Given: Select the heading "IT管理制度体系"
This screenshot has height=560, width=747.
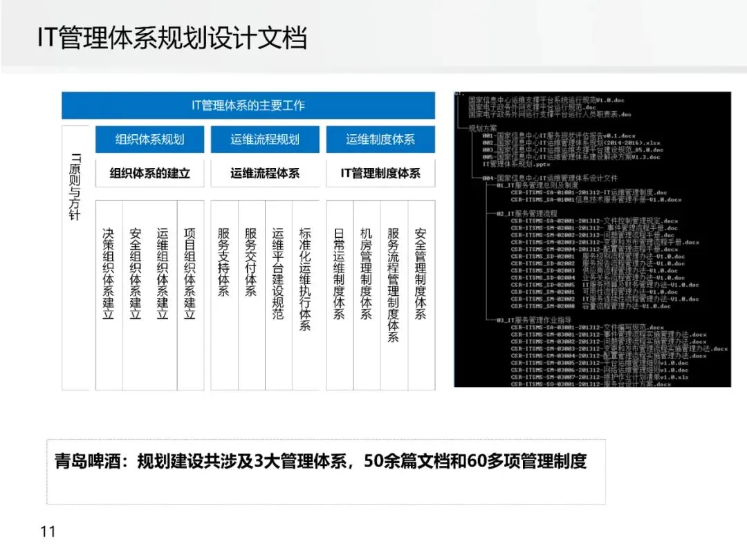Looking at the screenshot, I should [380, 174].
